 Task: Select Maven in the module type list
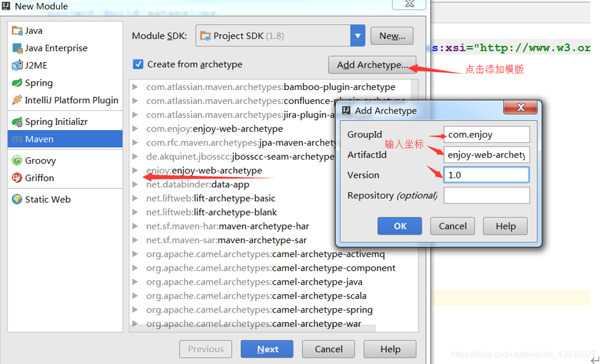point(39,139)
